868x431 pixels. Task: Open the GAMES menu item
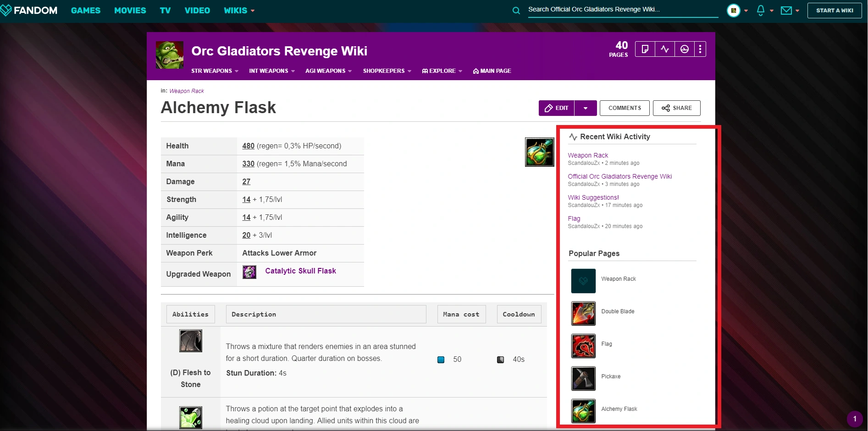(86, 10)
